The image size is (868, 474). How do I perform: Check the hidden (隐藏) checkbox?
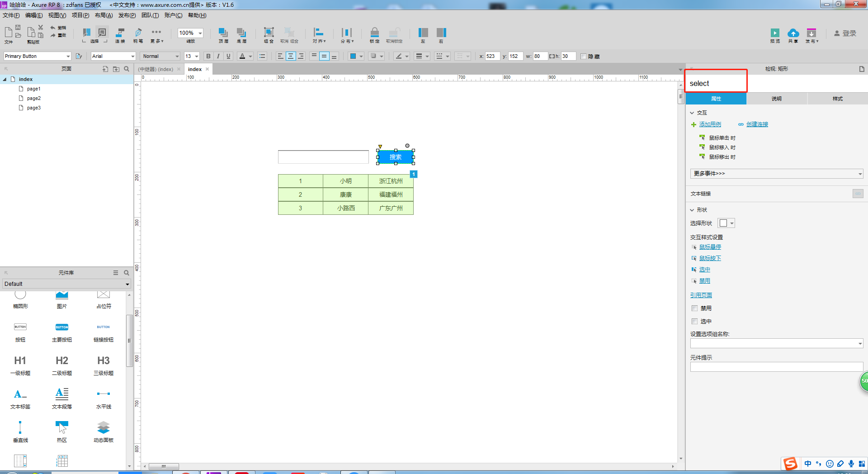pyautogui.click(x=583, y=57)
